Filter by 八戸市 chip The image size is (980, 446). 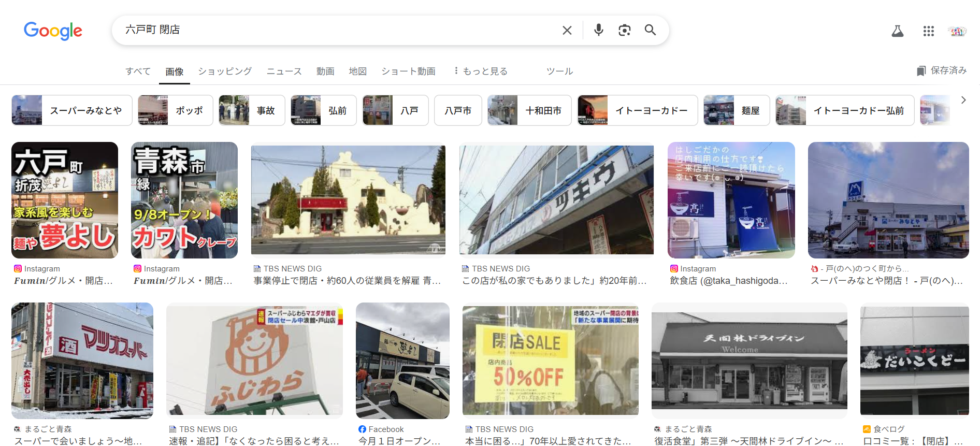tap(458, 110)
